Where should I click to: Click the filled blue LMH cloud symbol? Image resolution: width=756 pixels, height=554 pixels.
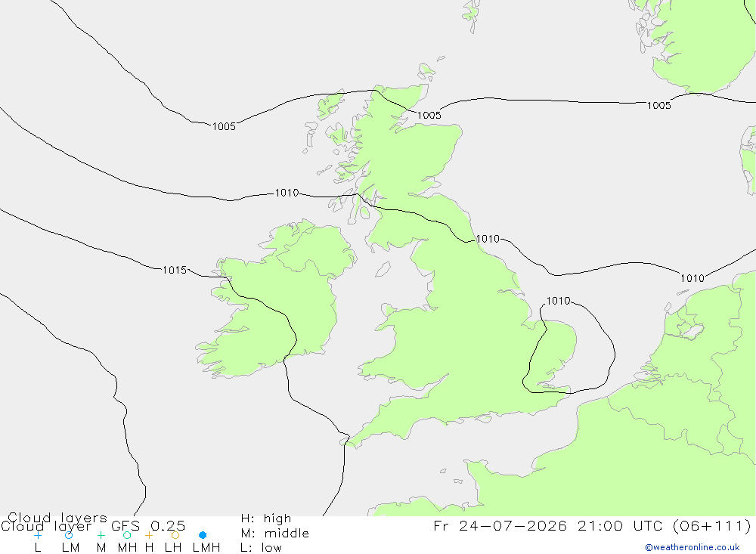pyautogui.click(x=203, y=535)
